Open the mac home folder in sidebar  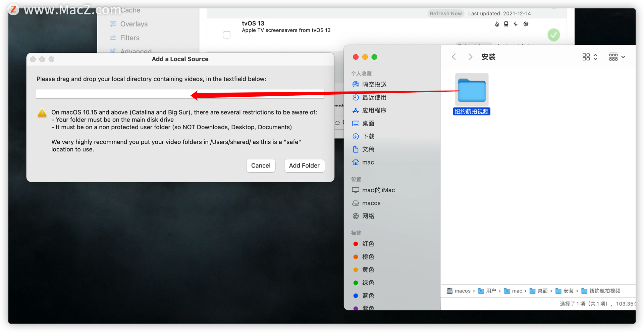(x=368, y=162)
